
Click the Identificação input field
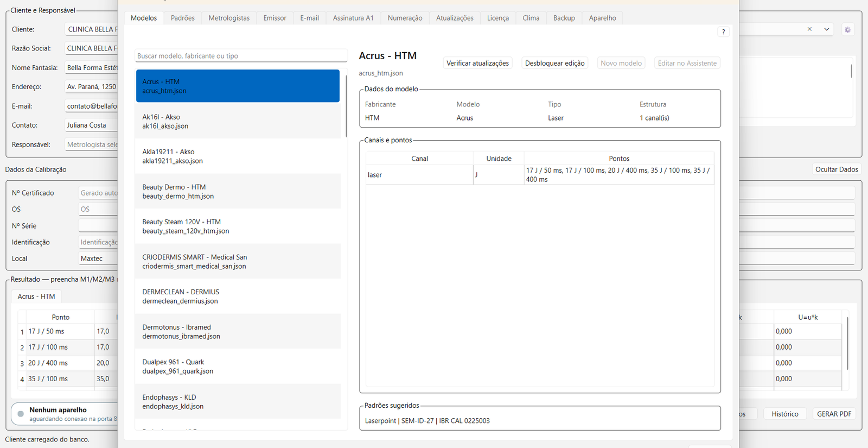pos(98,242)
